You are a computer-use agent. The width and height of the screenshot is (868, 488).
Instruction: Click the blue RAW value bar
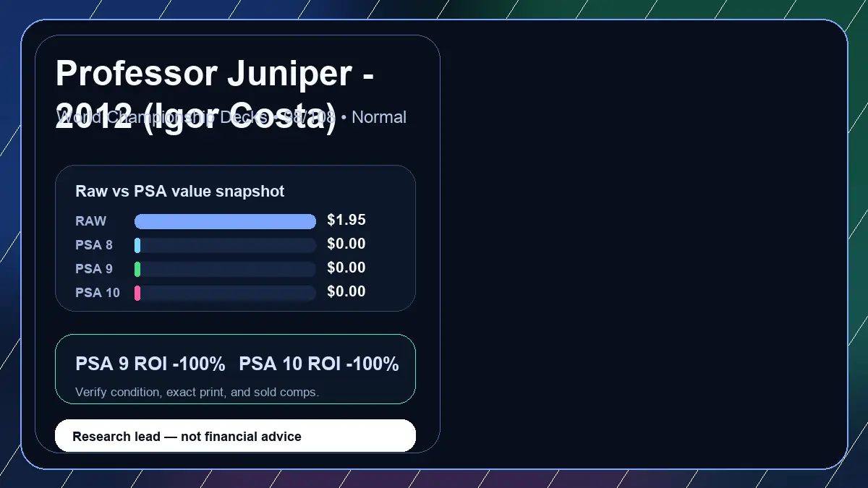click(x=225, y=221)
